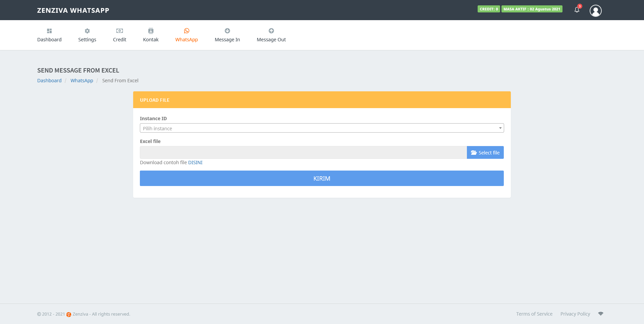644x324 pixels.
Task: Click Dashboard breadcrumb link
Action: [x=49, y=81]
